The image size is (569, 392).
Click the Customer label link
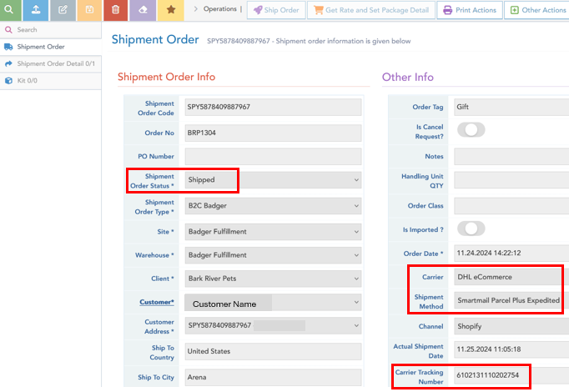[x=157, y=300]
